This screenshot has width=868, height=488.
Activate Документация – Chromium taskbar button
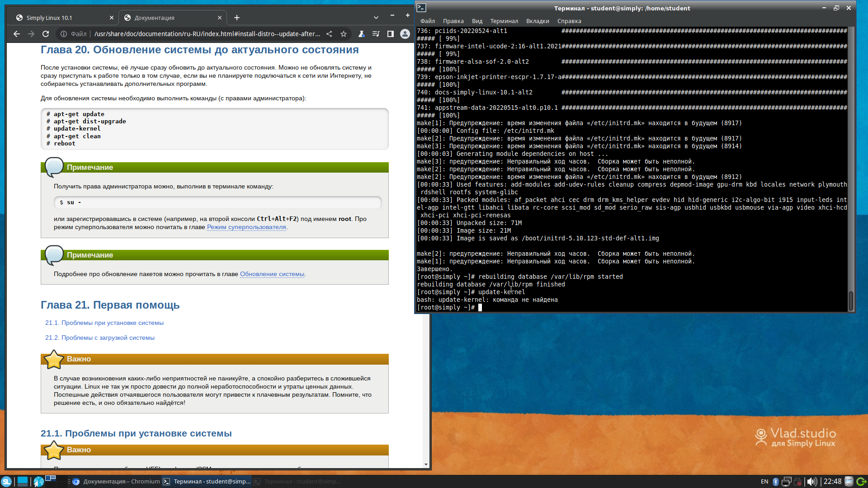tap(116, 482)
